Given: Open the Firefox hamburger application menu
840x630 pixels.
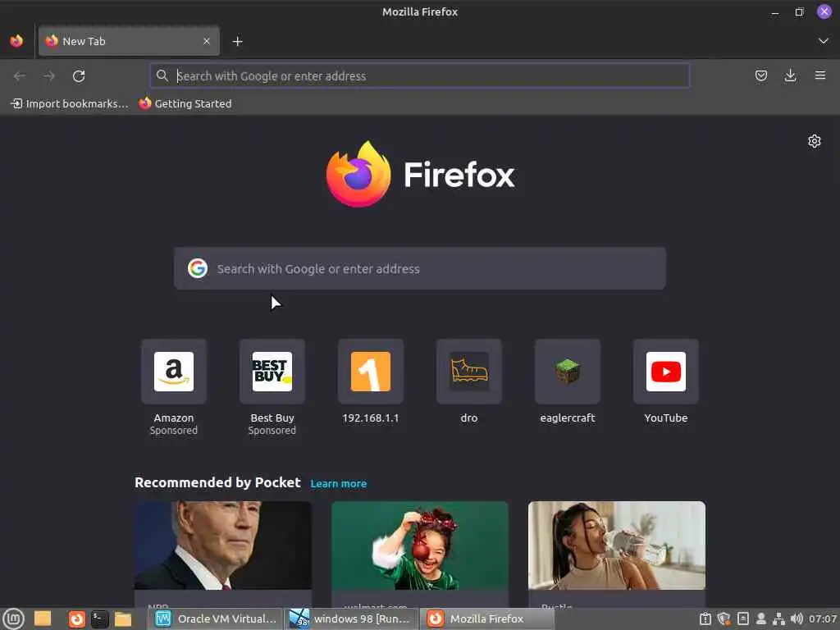Looking at the screenshot, I should (x=819, y=76).
